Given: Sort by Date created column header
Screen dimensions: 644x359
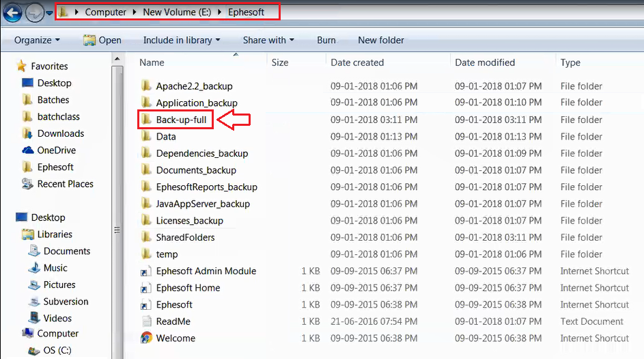Looking at the screenshot, I should coord(357,62).
